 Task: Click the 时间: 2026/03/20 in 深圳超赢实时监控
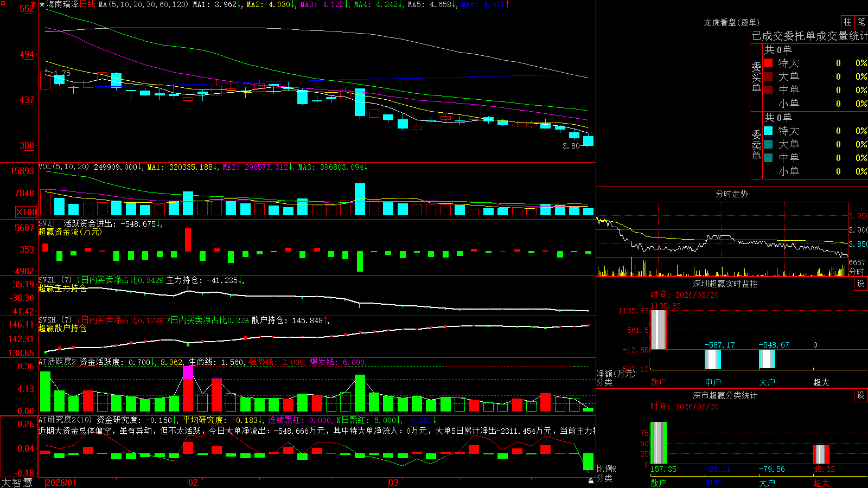[x=684, y=295]
